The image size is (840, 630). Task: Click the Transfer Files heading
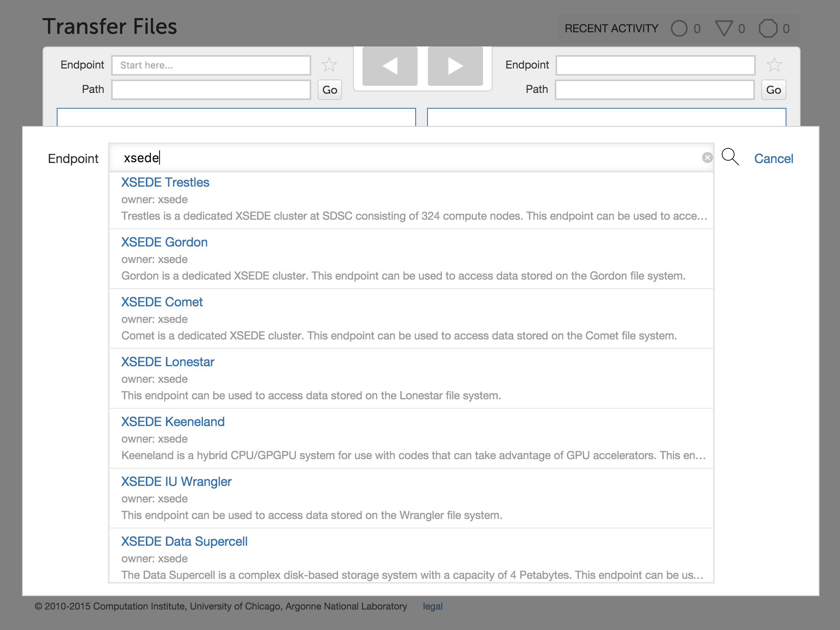(110, 26)
